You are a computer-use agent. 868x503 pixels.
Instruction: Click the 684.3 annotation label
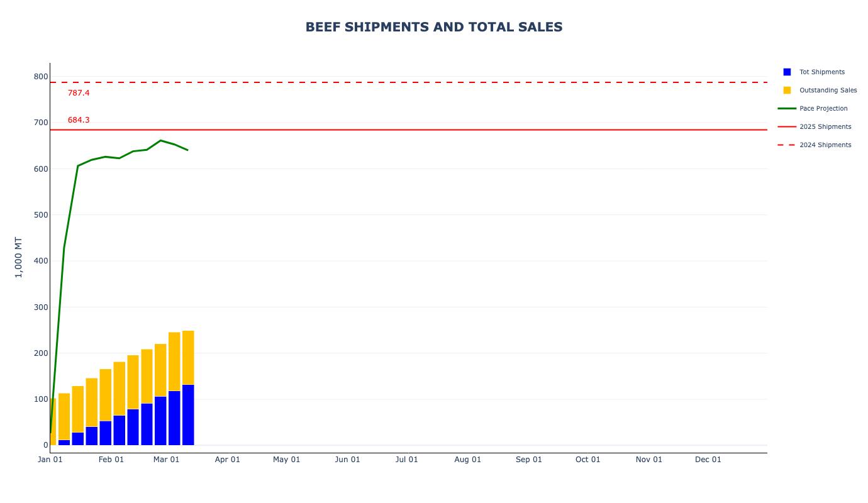point(79,120)
